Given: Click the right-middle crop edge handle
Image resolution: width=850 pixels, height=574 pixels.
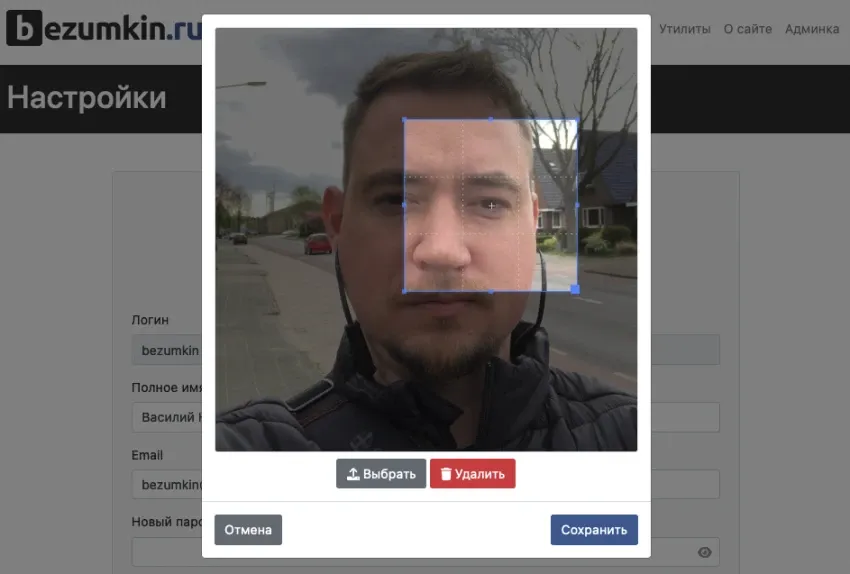Looking at the screenshot, I should pos(577,205).
